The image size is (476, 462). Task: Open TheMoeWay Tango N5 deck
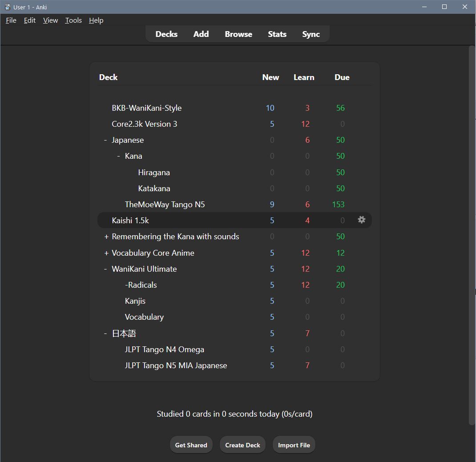(x=165, y=205)
